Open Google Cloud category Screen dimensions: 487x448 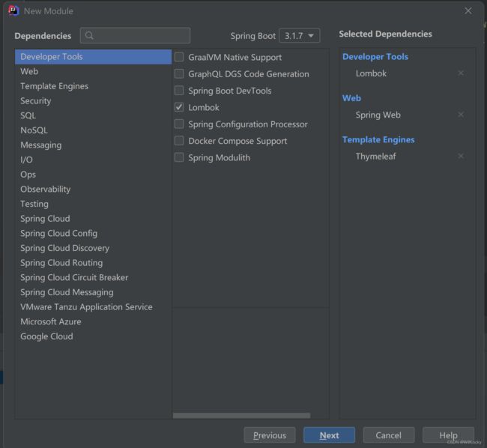click(93, 336)
